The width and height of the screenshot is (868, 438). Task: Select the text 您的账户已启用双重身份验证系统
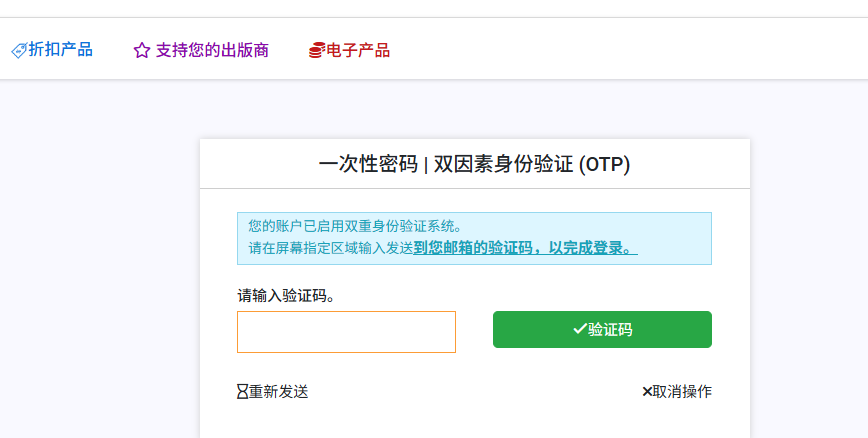coord(355,226)
